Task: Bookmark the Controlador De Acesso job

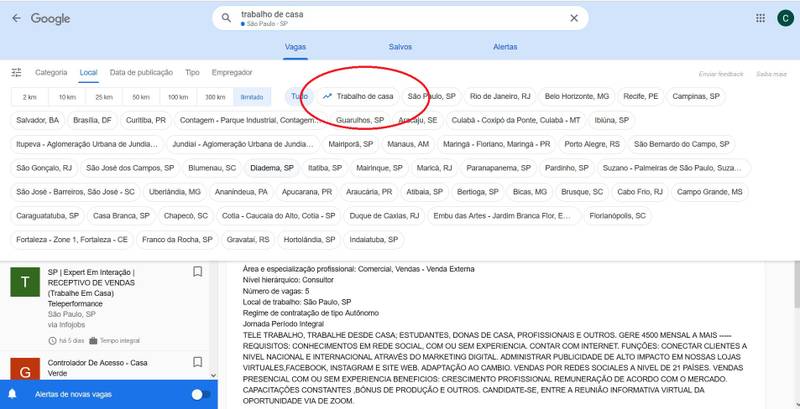Action: point(197,362)
